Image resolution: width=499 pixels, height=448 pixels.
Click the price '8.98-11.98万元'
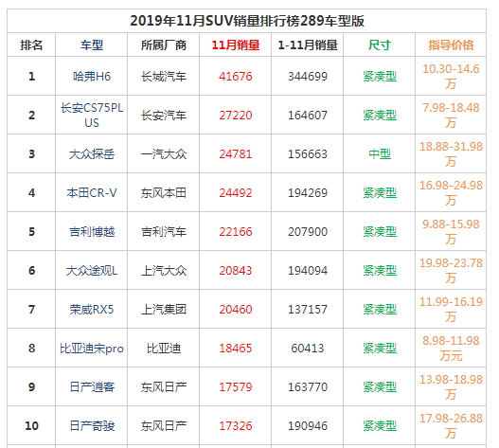451,349
